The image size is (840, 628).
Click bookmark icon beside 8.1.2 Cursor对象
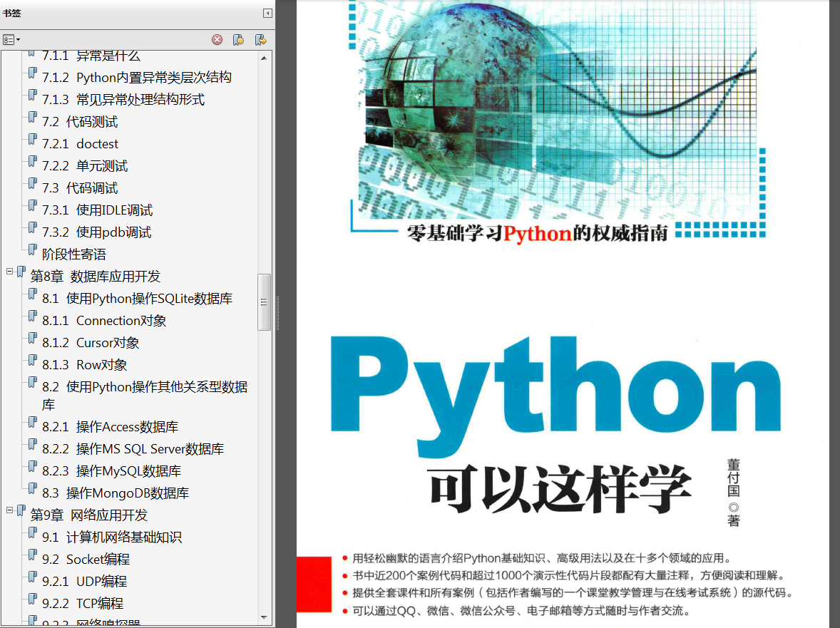[x=33, y=338]
